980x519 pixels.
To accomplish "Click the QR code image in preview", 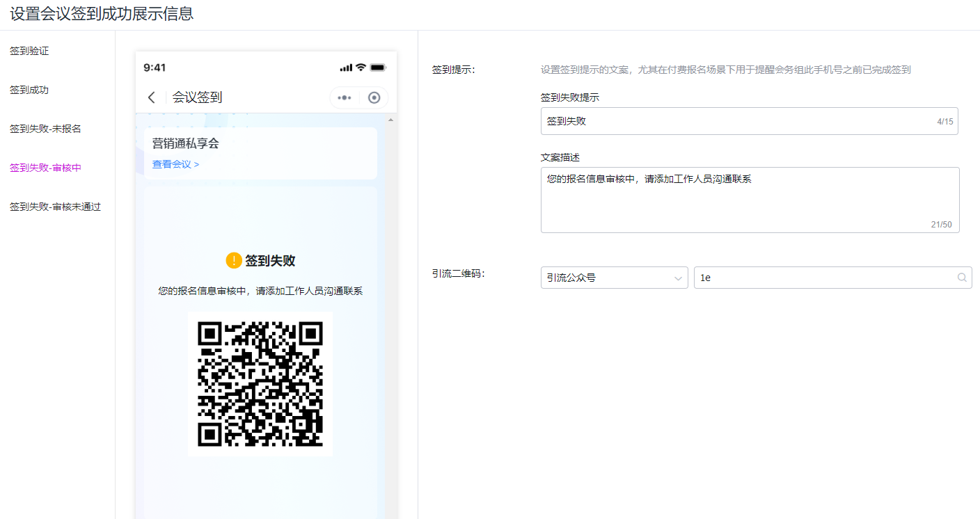I will 260,383.
